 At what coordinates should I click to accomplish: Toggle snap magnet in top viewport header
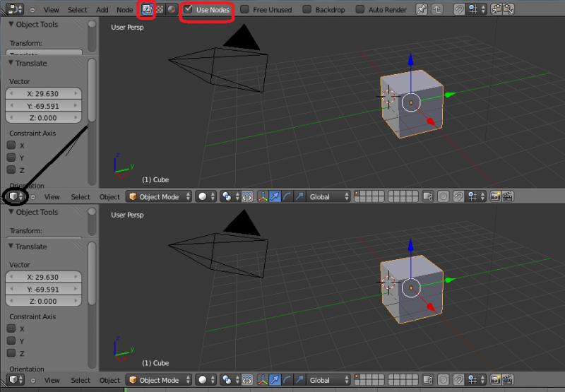[458, 197]
